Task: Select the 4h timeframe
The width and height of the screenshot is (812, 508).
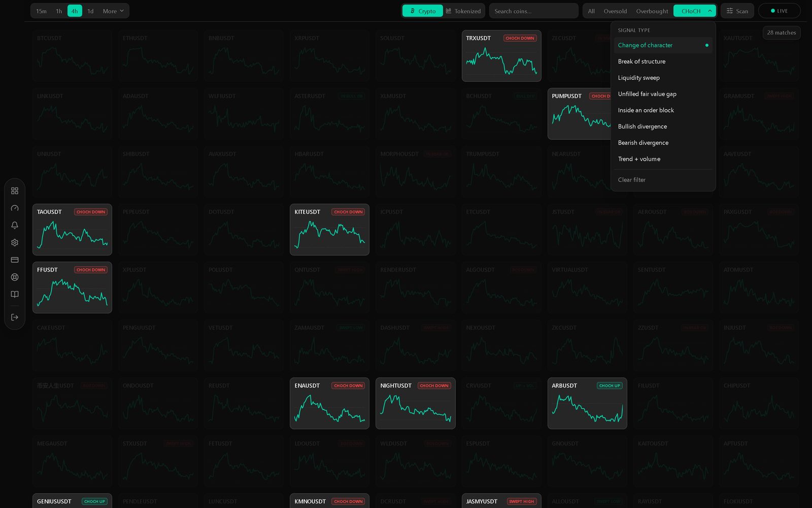Action: [75, 11]
